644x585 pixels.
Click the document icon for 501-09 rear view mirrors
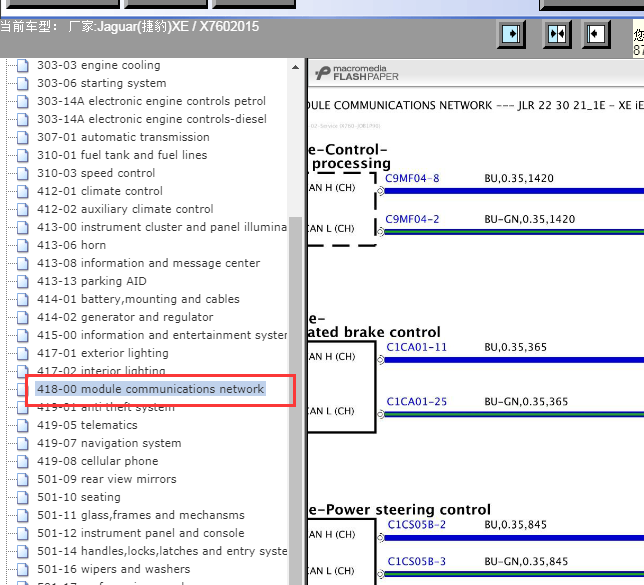(23, 479)
